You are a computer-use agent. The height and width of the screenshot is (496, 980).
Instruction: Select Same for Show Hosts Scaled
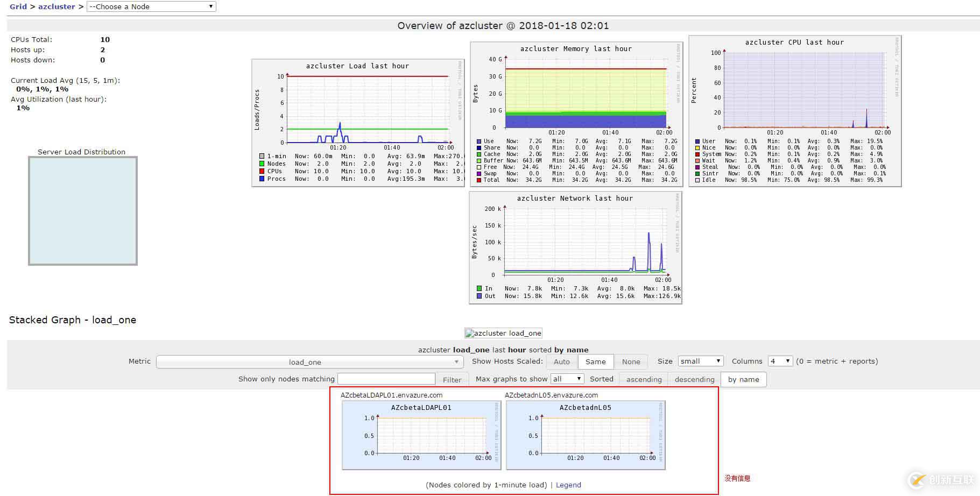tap(595, 362)
